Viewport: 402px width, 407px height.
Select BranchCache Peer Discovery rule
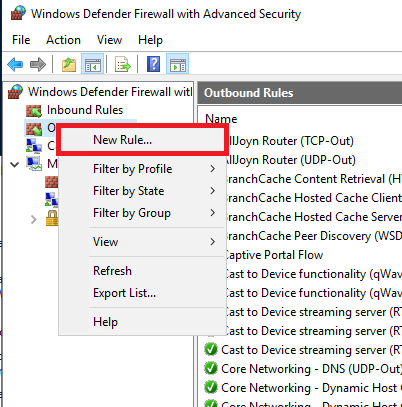point(314,236)
